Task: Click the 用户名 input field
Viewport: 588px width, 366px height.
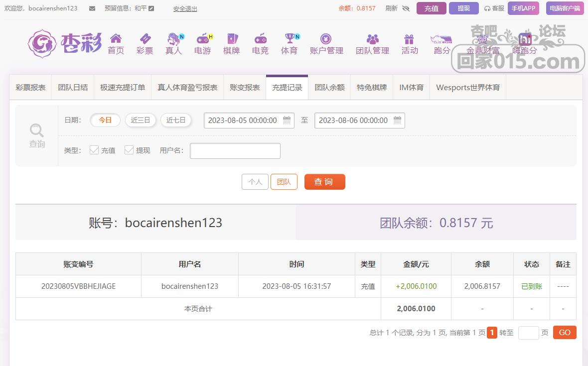Action: click(235, 150)
